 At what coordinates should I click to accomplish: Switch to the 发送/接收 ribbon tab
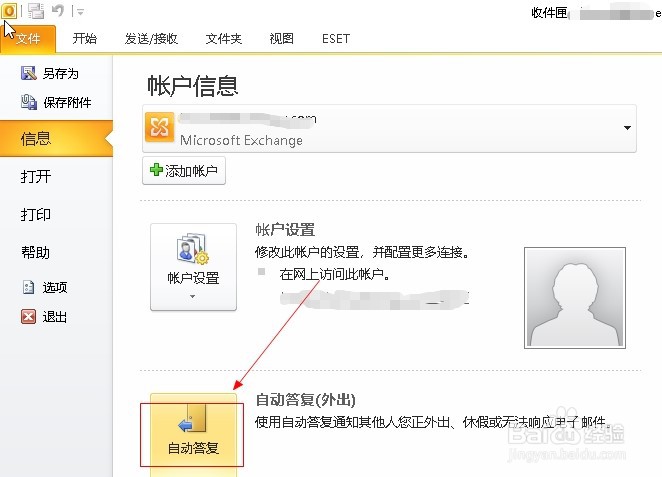pos(151,38)
